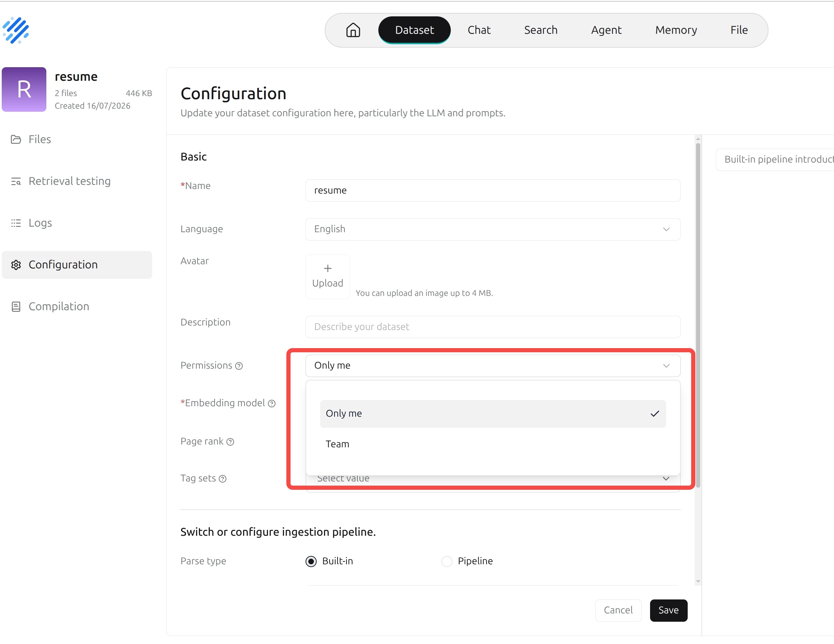
Task: Open Logs in the sidebar
Action: 77,223
